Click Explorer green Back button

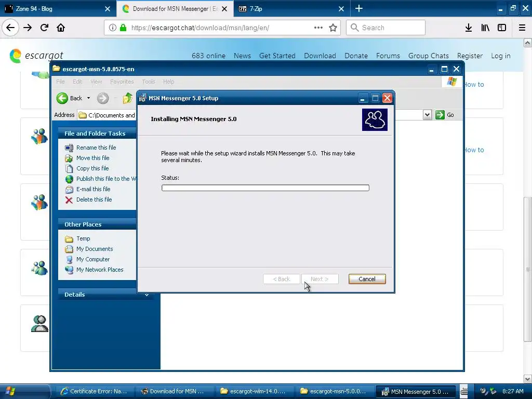click(70, 98)
